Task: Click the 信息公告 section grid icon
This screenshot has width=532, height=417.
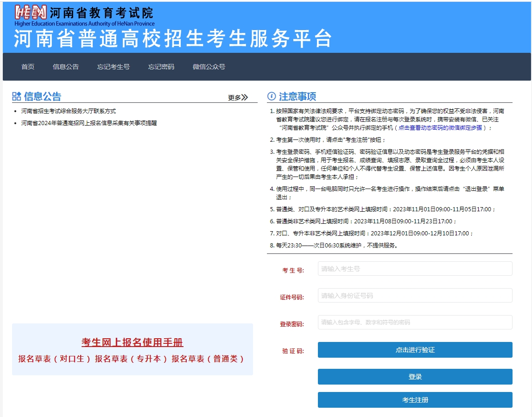Action: 17,96
